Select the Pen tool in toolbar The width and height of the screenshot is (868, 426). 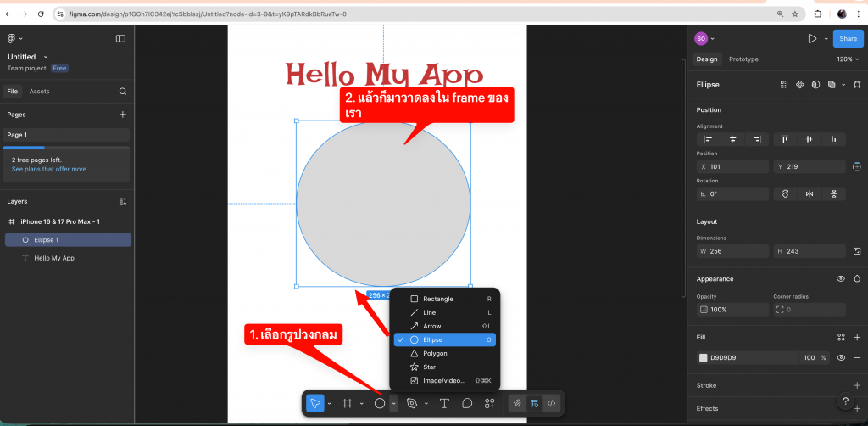[412, 403]
